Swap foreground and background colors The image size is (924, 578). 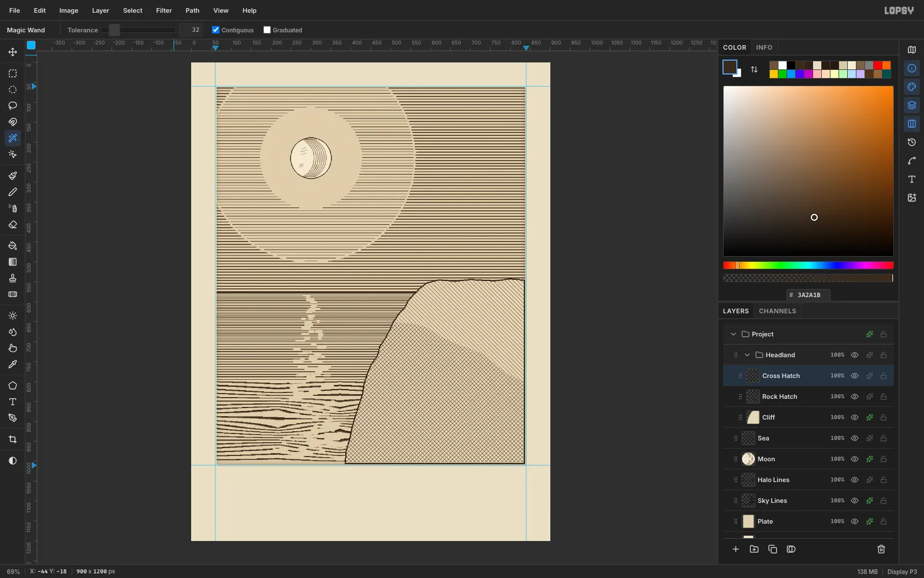point(754,69)
